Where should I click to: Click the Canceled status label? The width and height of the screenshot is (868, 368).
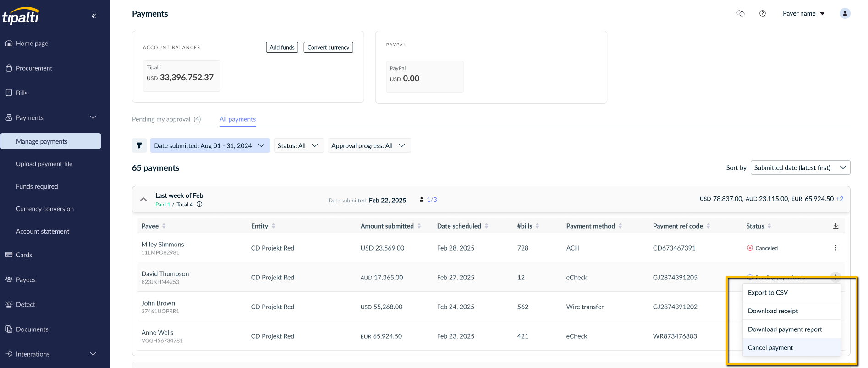(x=766, y=248)
